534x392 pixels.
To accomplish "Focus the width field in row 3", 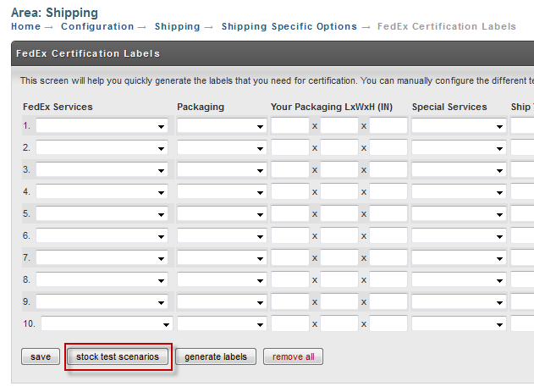I will [339, 169].
